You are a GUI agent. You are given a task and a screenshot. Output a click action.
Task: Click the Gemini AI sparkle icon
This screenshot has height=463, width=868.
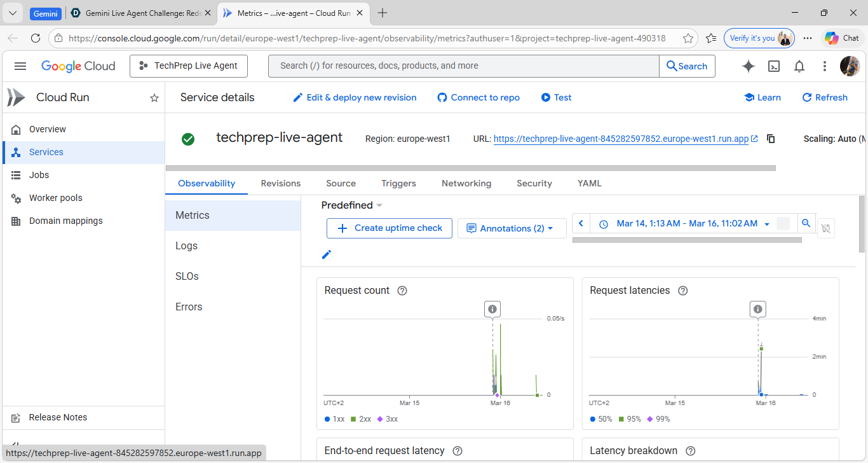click(749, 66)
